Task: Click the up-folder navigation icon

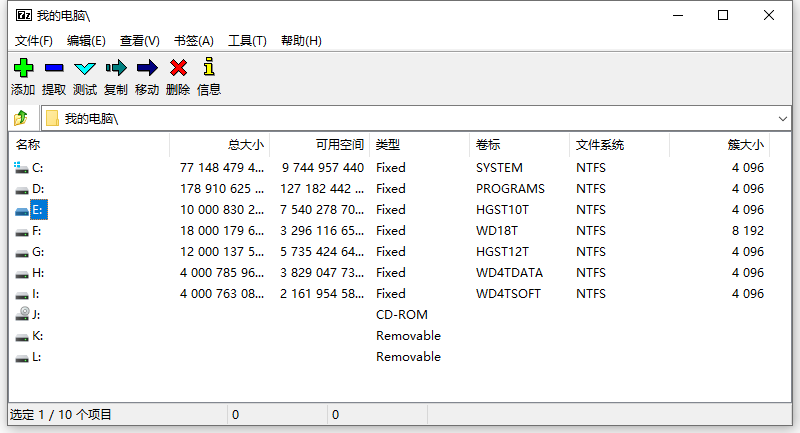Action: (21, 118)
